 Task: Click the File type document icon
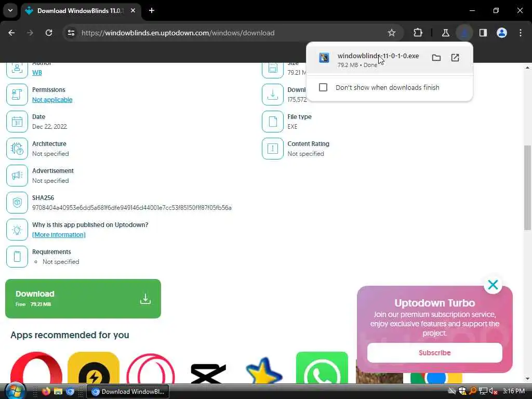pyautogui.click(x=273, y=122)
